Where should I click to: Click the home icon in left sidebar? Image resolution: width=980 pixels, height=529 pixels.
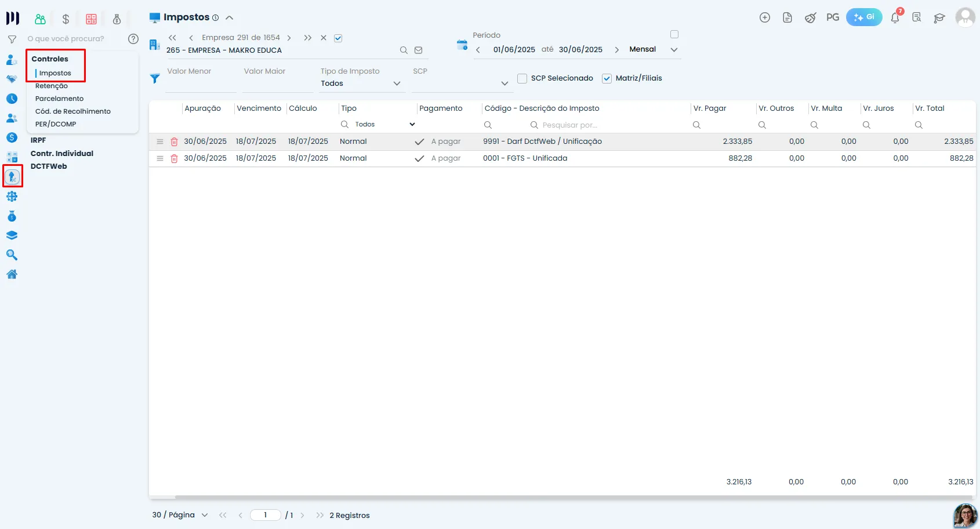point(12,274)
